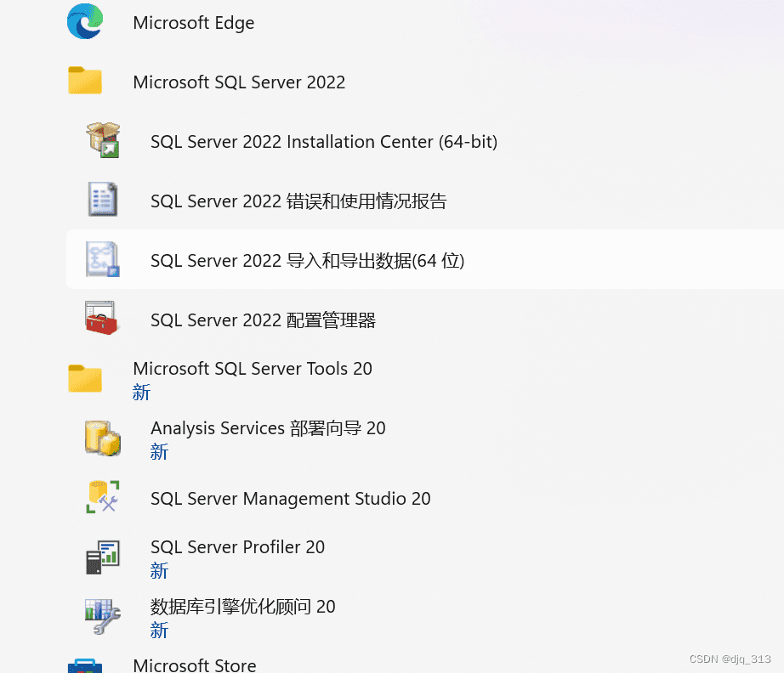Image resolution: width=784 pixels, height=673 pixels.
Task: Click the SQL Server Management Studio icon
Action: pos(103,497)
